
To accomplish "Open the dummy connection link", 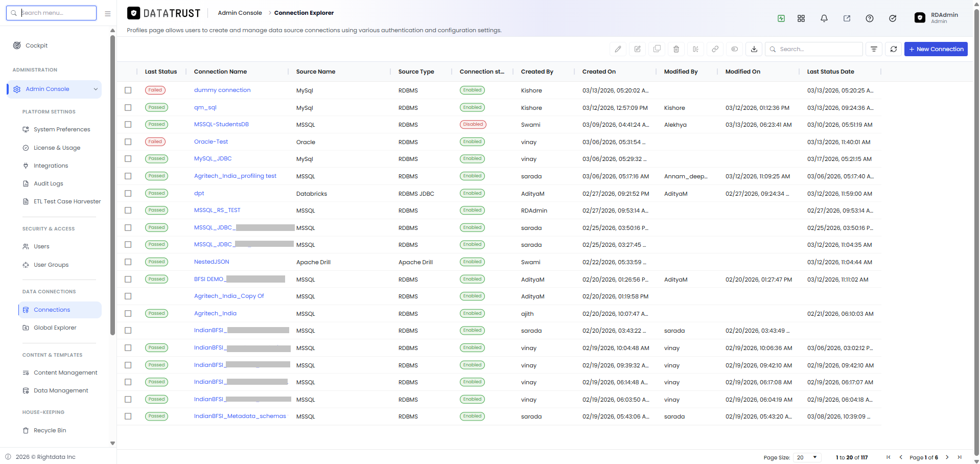I will point(222,90).
